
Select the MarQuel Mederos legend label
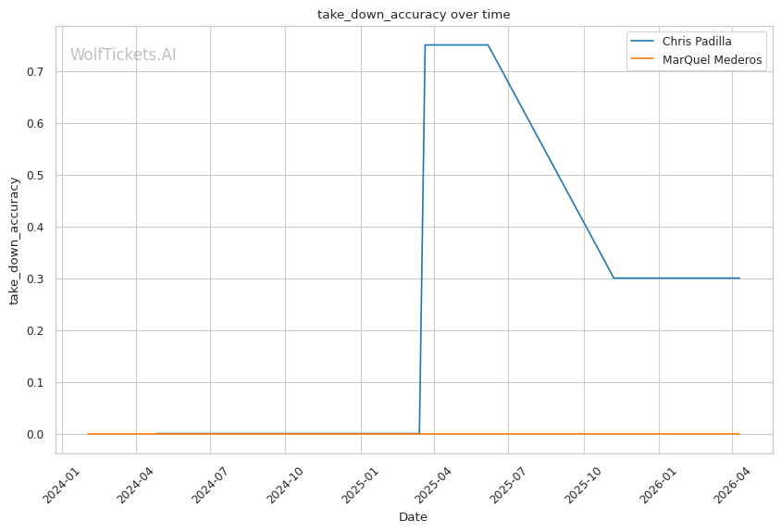click(x=712, y=60)
